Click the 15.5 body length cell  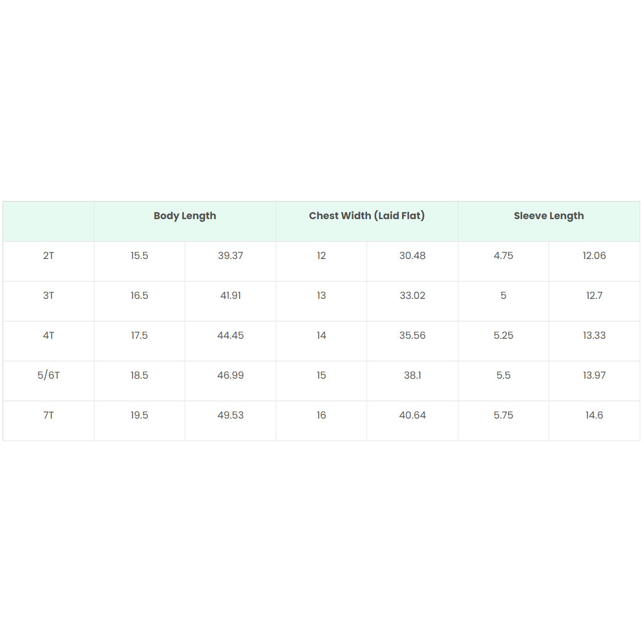click(x=139, y=256)
